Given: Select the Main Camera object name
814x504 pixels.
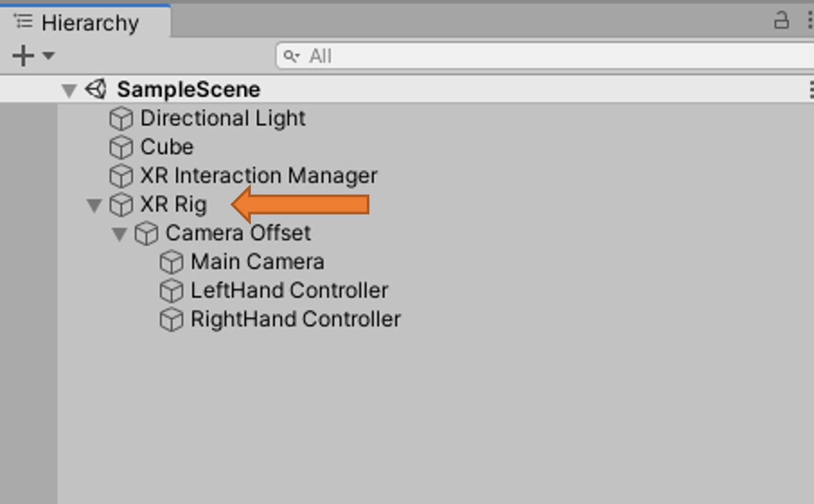Looking at the screenshot, I should [x=257, y=262].
